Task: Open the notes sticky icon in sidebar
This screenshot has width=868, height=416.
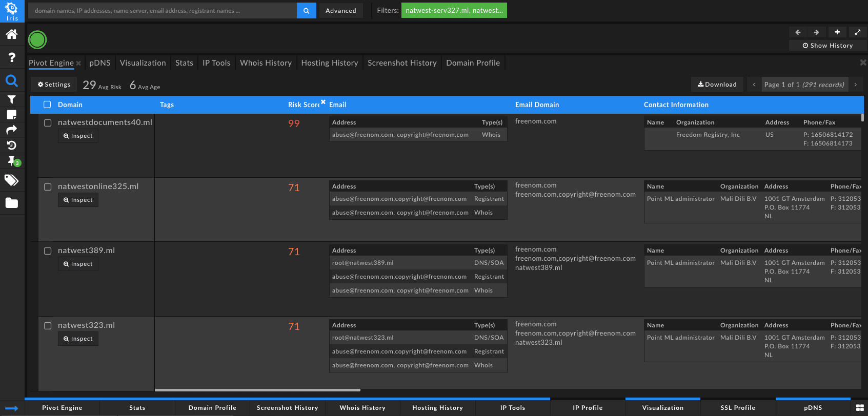Action: 12,114
